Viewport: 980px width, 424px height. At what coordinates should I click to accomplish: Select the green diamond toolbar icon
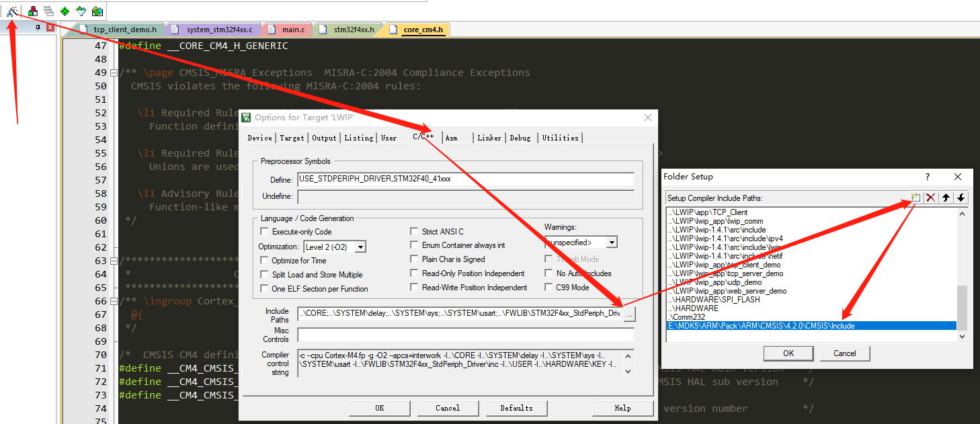point(64,10)
